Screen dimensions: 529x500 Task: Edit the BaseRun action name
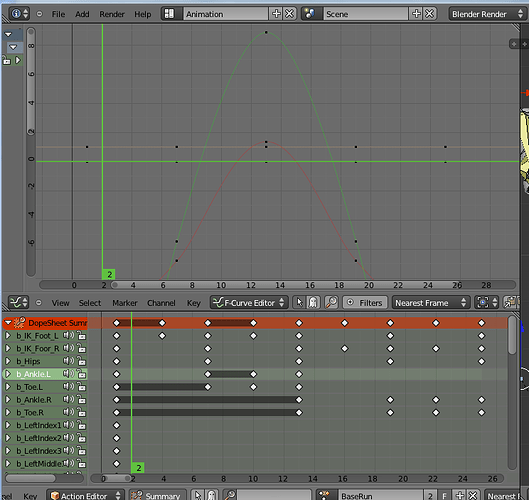(381, 495)
